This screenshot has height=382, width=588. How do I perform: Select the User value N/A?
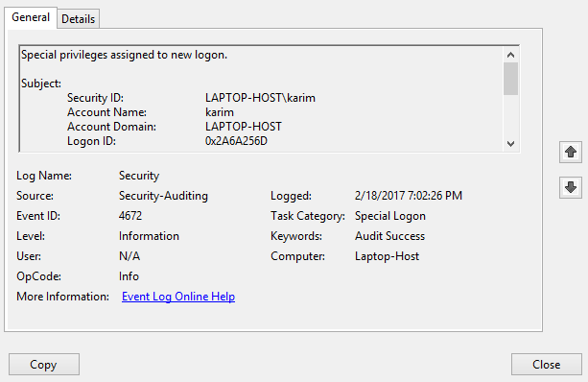[x=129, y=256]
